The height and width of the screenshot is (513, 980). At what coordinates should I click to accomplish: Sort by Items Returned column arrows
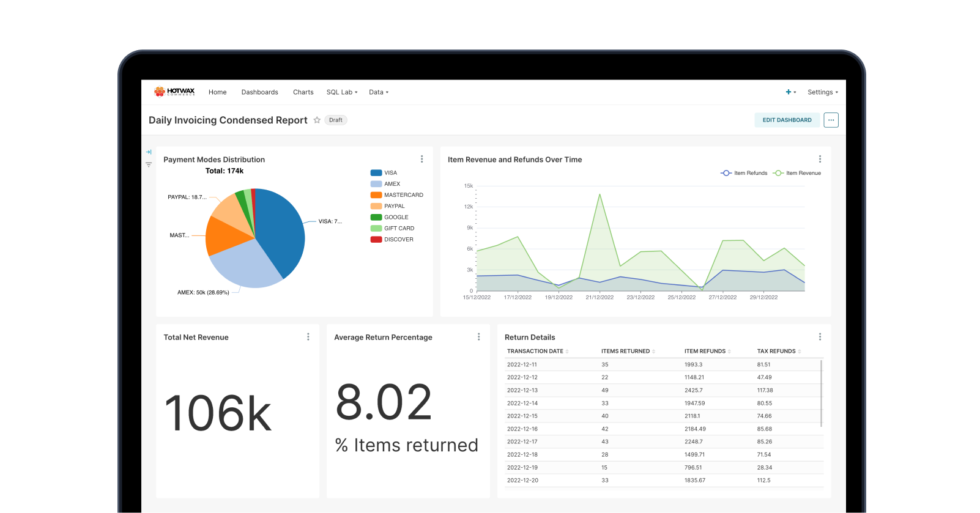point(653,352)
